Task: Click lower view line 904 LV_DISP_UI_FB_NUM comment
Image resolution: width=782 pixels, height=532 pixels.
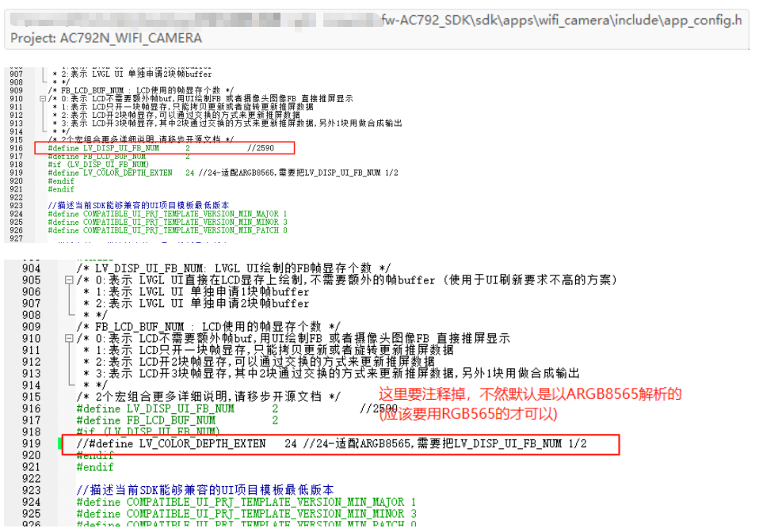Action: 234,268
